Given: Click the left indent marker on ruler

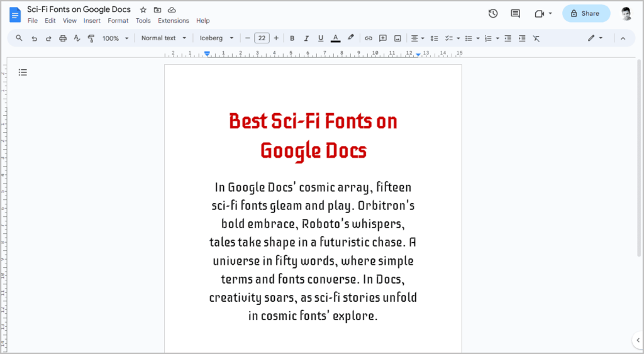Looking at the screenshot, I should [x=207, y=54].
